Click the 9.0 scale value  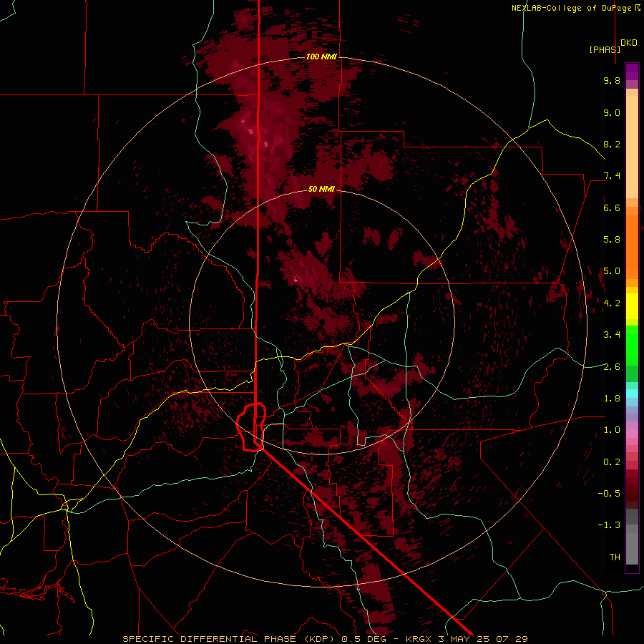pos(612,112)
